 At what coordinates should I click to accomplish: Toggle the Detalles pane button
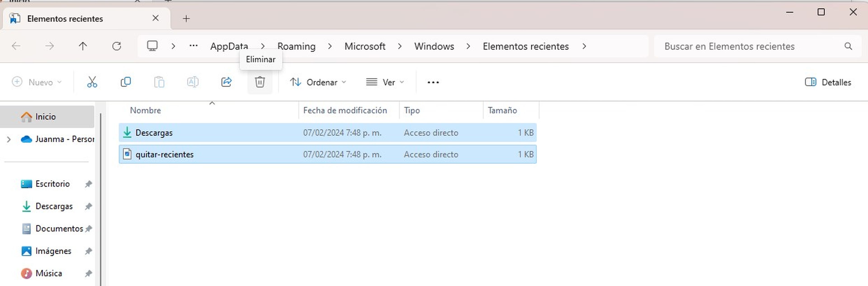(x=828, y=82)
